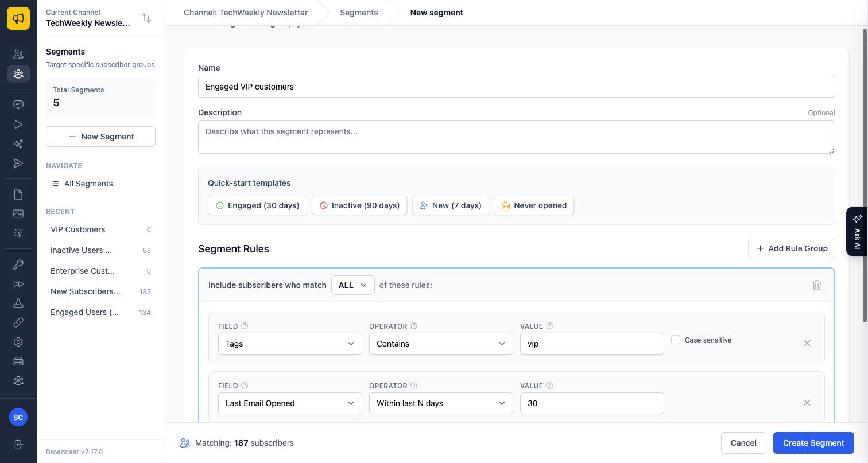Open the chain link icon in sidebar
Screen dimensions: 868x463
tap(18, 322)
